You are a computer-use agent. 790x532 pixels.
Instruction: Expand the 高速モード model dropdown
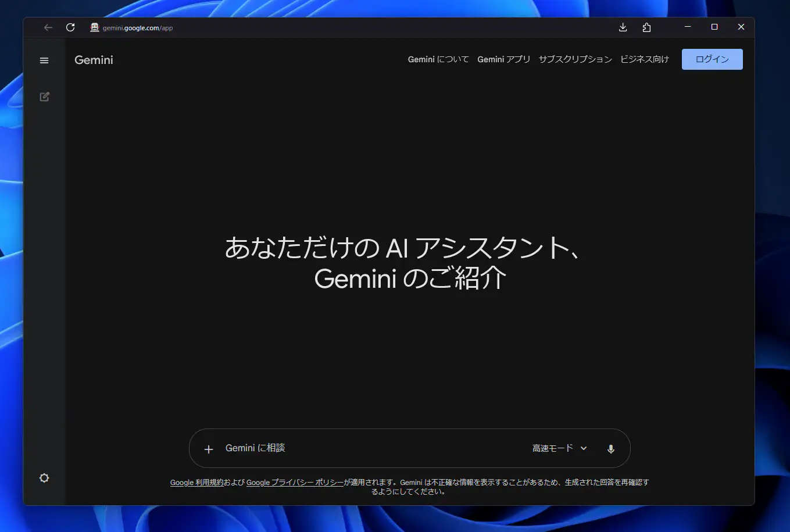[559, 448]
